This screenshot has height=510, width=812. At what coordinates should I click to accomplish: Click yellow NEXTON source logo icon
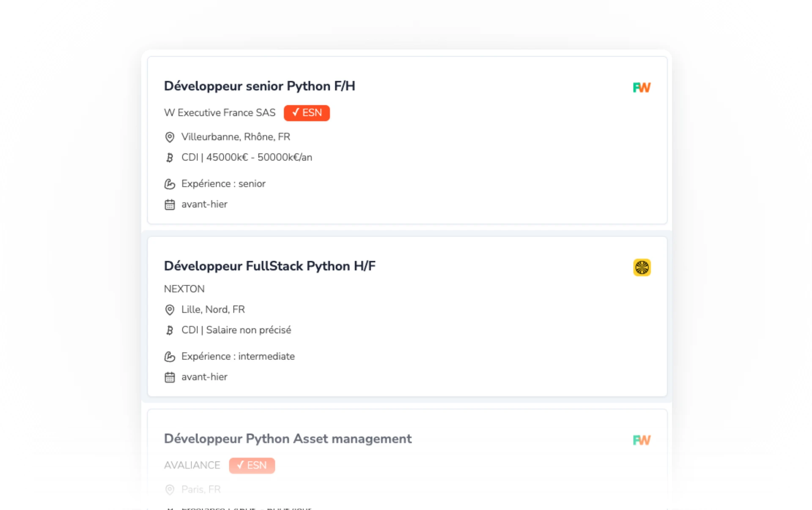click(x=642, y=267)
